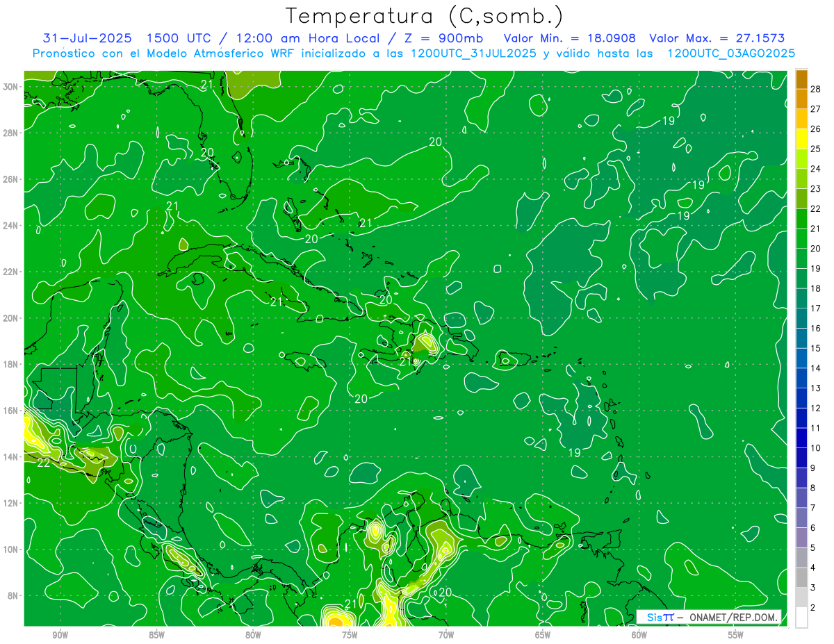Viewport: 834px width, 644px height.
Task: Click color scale label "17"
Action: (815, 308)
